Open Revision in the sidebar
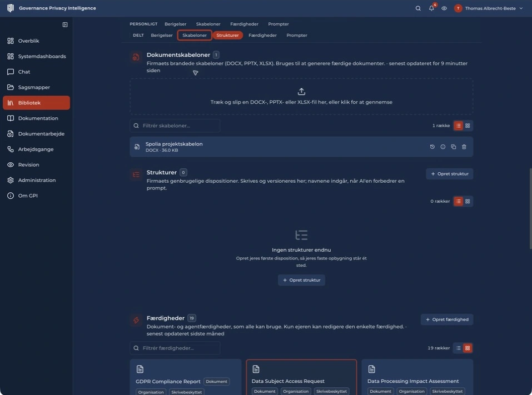532x395 pixels. click(x=36, y=165)
